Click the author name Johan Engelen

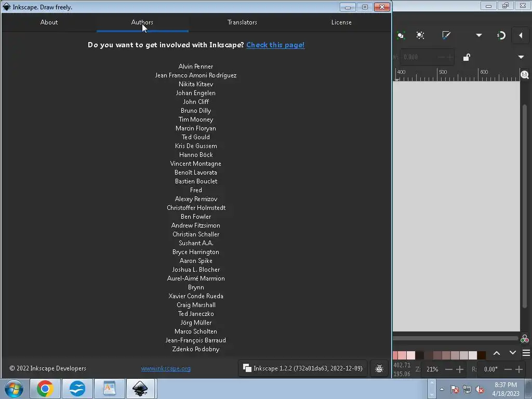pos(196,93)
